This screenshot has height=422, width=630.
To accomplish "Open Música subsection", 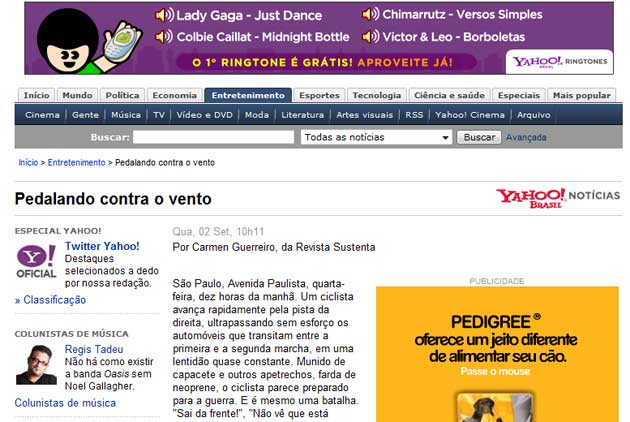I will pos(126,115).
